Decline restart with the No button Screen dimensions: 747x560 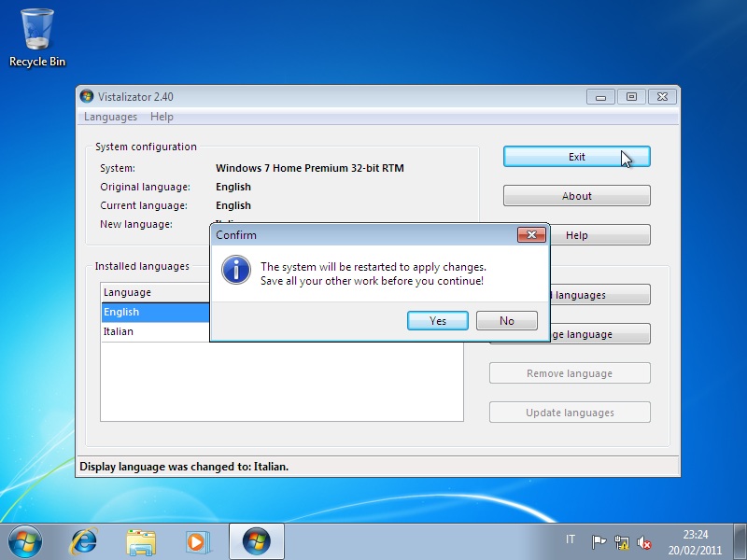pos(506,320)
